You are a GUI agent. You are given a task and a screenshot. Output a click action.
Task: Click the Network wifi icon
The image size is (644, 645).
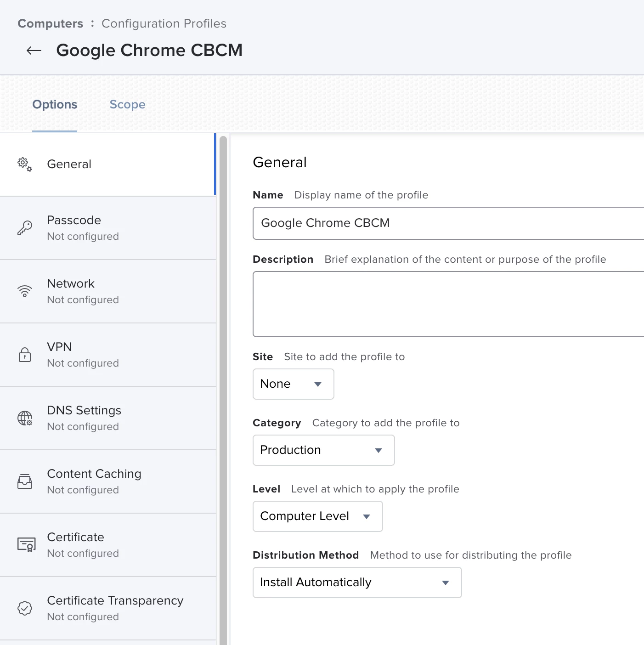[25, 291]
